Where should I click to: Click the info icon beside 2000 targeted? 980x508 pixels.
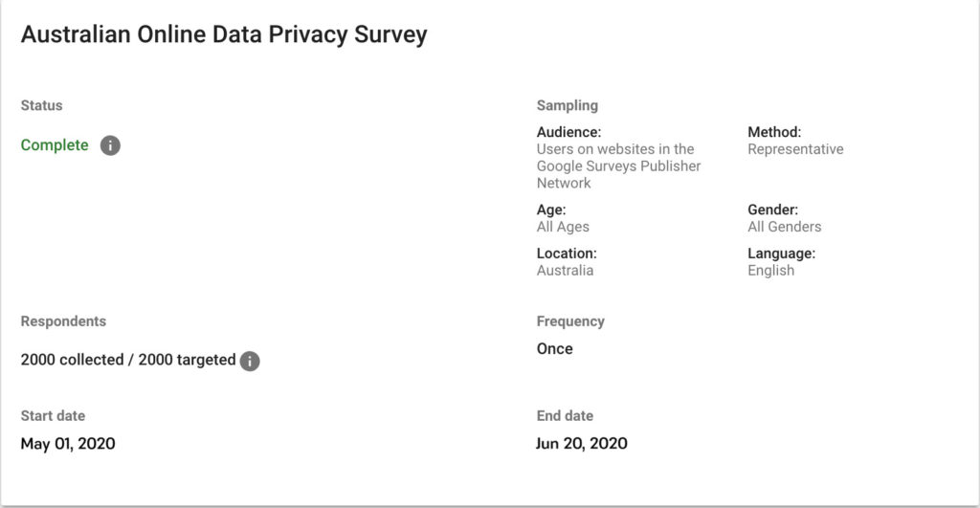(x=250, y=361)
